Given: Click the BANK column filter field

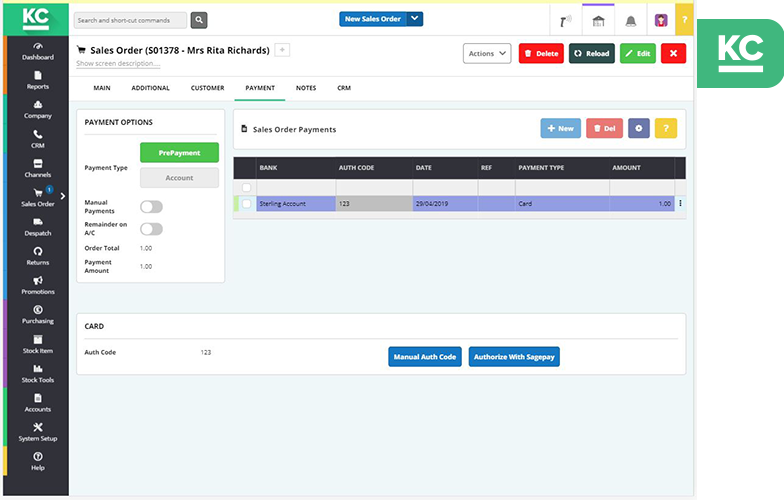Looking at the screenshot, I should coord(296,188).
